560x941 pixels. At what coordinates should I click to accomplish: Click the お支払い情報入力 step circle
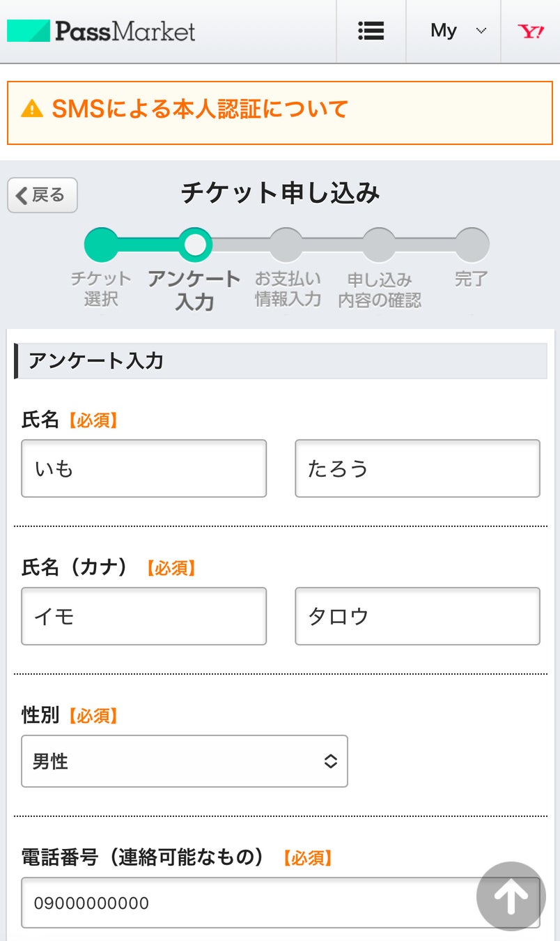(287, 245)
